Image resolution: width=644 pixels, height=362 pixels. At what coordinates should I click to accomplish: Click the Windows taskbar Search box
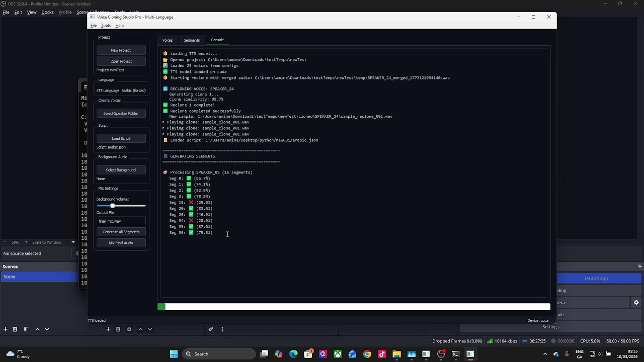click(x=218, y=354)
